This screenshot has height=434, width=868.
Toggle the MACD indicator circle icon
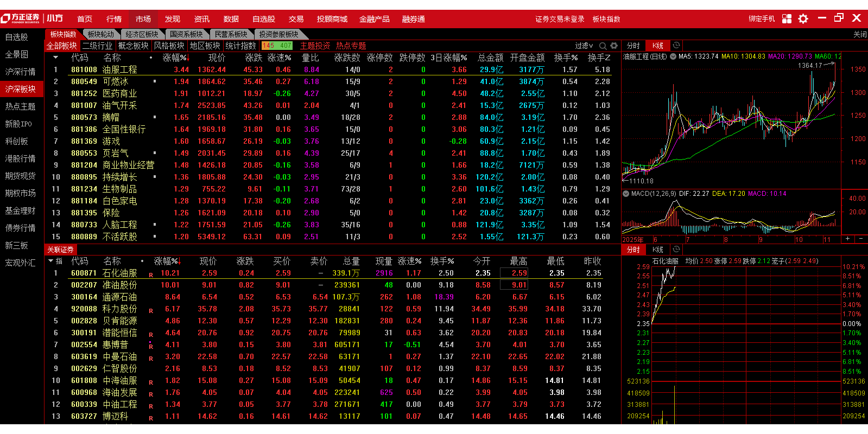(x=626, y=194)
